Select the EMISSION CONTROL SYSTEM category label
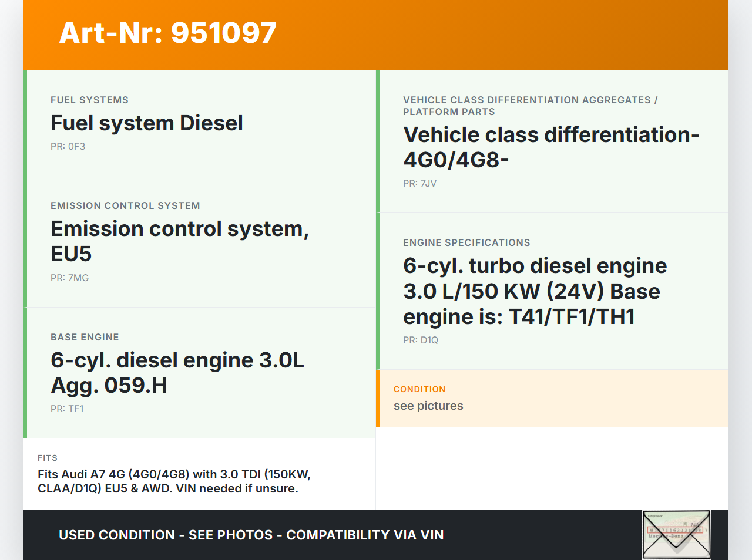Image resolution: width=752 pixels, height=560 pixels. coord(125,206)
